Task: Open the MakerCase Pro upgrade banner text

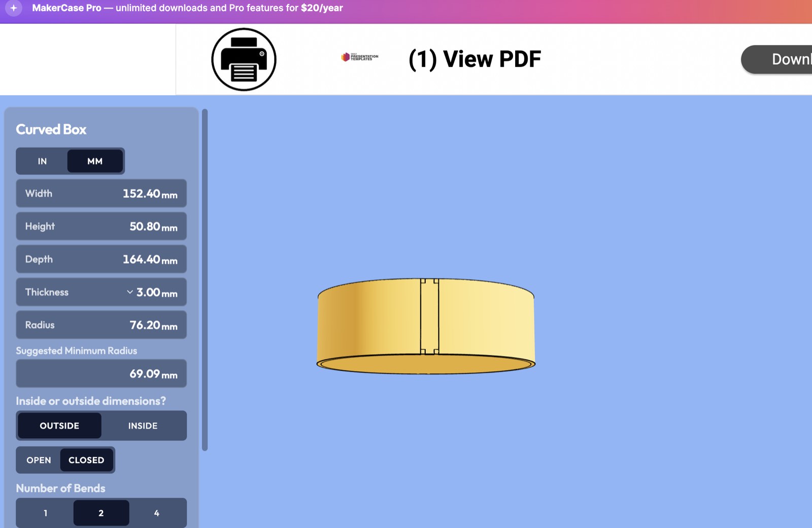Action: click(187, 8)
